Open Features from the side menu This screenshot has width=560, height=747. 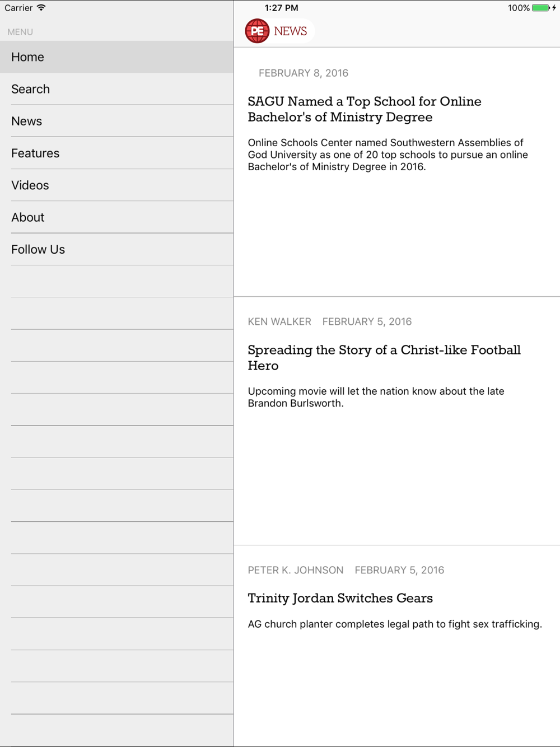(x=35, y=153)
